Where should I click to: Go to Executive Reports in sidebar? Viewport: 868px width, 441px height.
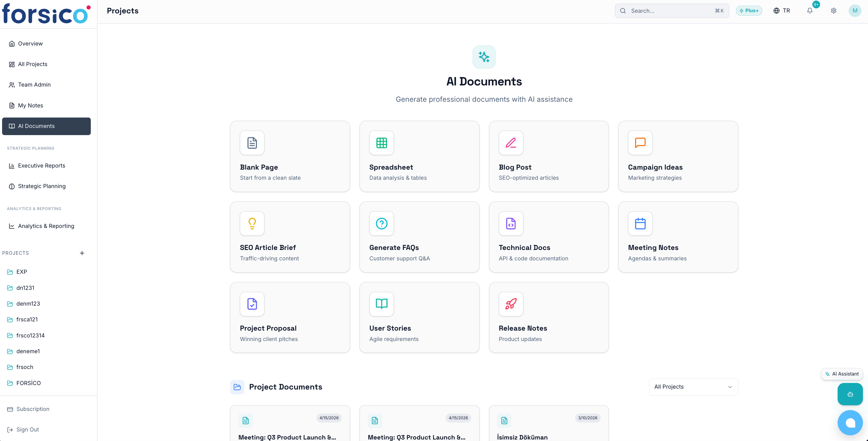point(41,166)
